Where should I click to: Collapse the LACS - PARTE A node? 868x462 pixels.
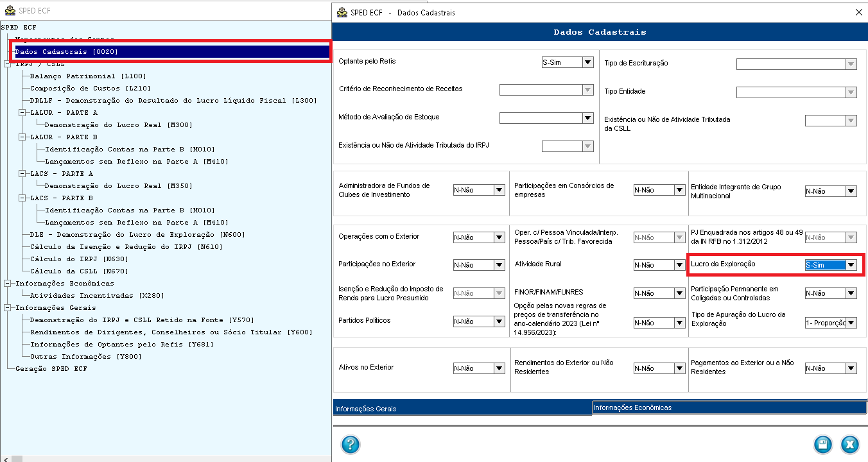click(x=22, y=173)
